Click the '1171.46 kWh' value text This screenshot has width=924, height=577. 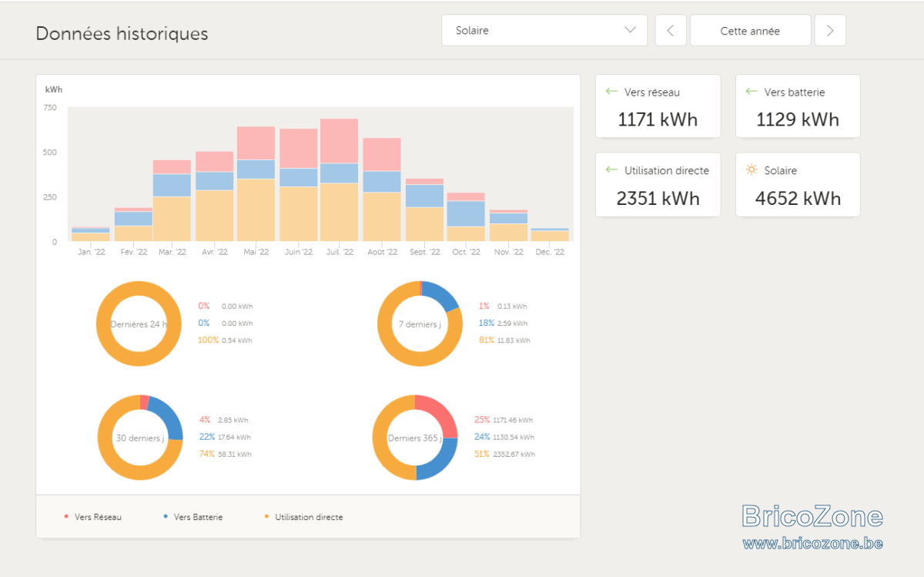tap(513, 421)
